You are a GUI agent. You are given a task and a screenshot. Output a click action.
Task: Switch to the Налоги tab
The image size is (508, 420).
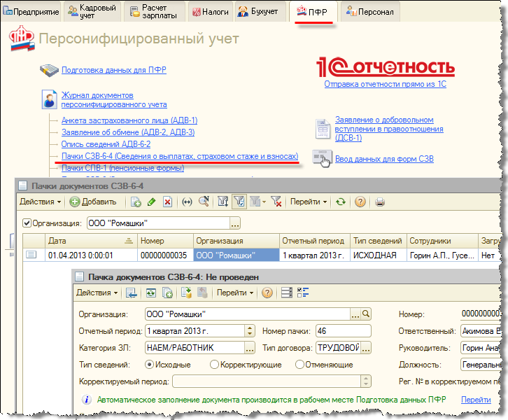point(211,12)
